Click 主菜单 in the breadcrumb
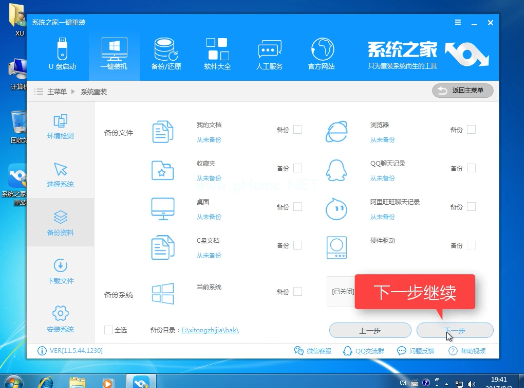The image size is (524, 388). tap(57, 92)
